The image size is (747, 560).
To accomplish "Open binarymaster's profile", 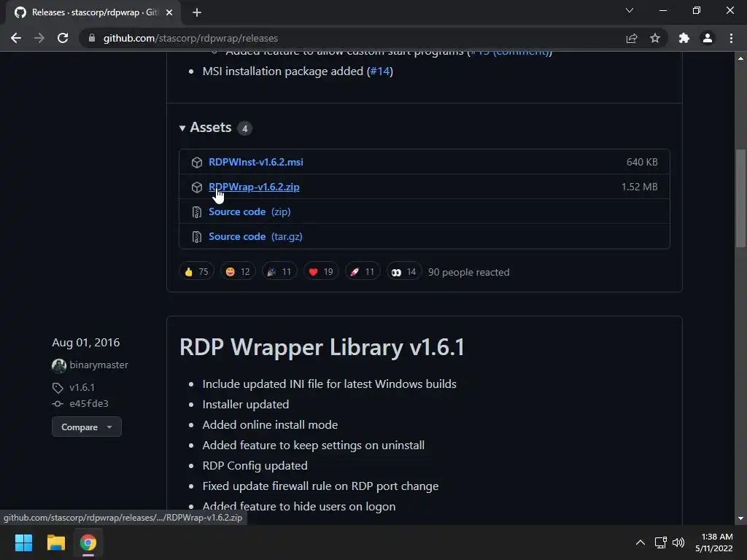I will pos(98,365).
